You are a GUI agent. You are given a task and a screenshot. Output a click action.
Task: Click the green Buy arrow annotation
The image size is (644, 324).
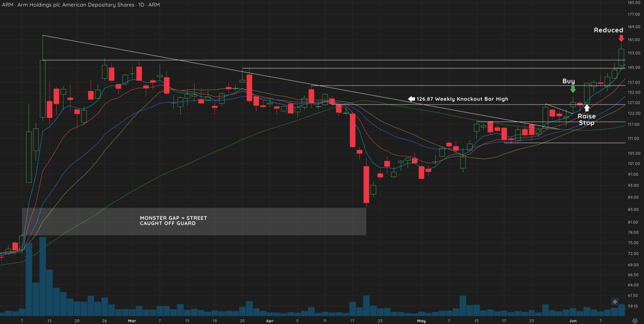tap(573, 89)
